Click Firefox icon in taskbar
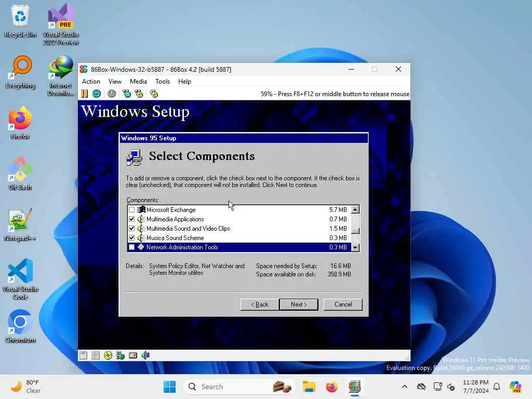Viewport: 532px width, 399px height. click(x=331, y=387)
